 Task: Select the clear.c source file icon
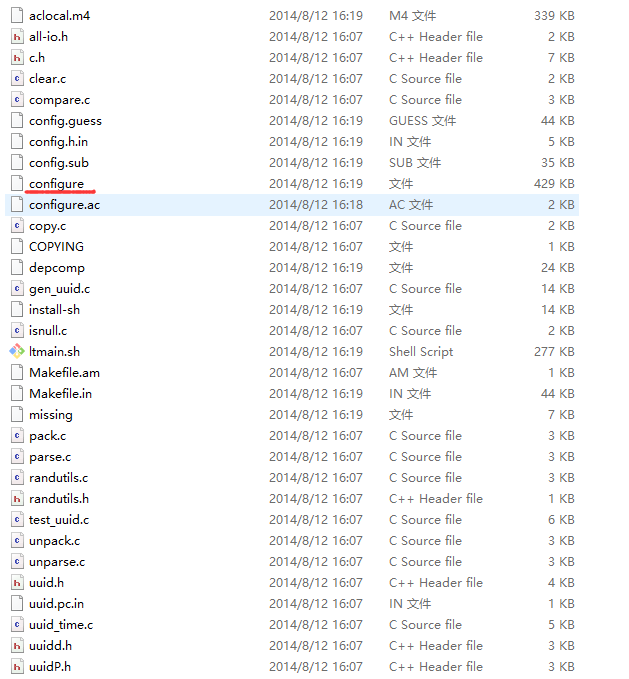coord(17,79)
